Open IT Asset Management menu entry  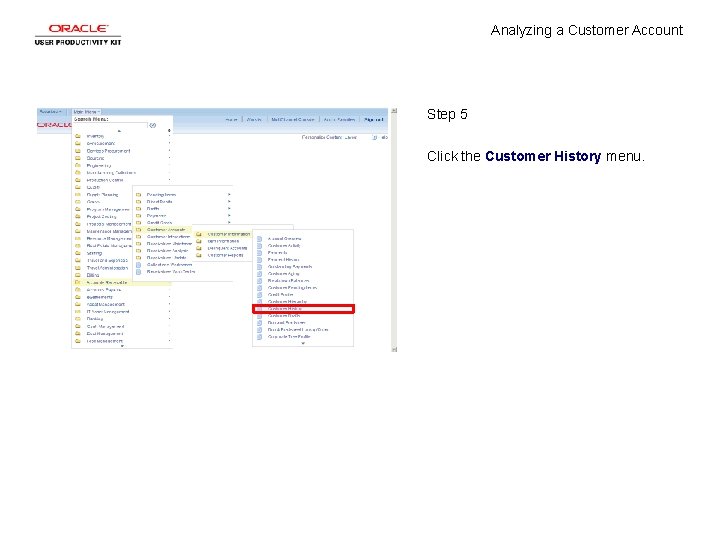coord(108,312)
